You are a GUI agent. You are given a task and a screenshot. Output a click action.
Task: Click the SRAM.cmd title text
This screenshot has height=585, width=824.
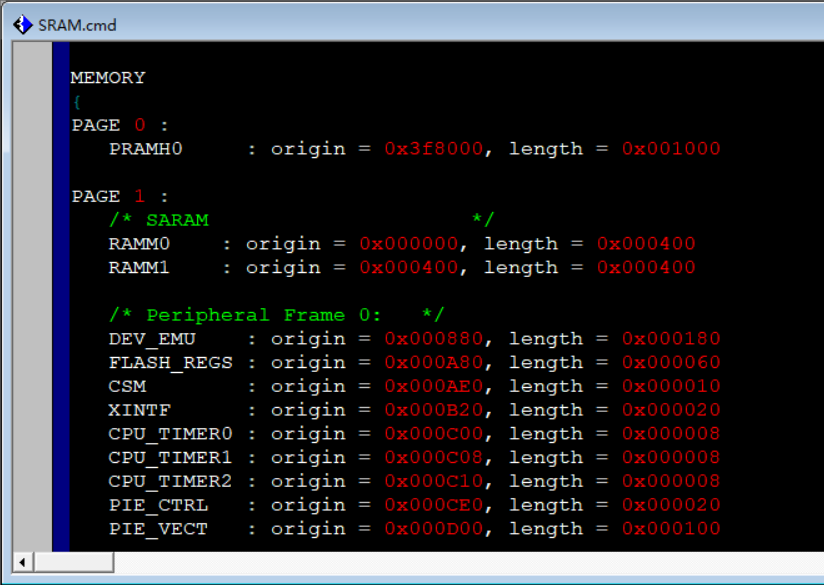[x=77, y=25]
